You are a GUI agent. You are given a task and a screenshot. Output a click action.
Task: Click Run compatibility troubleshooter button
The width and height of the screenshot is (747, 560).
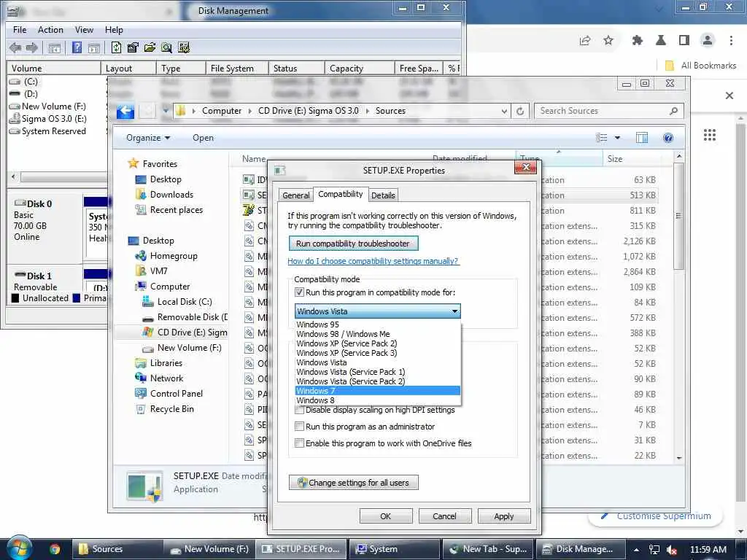[353, 244]
